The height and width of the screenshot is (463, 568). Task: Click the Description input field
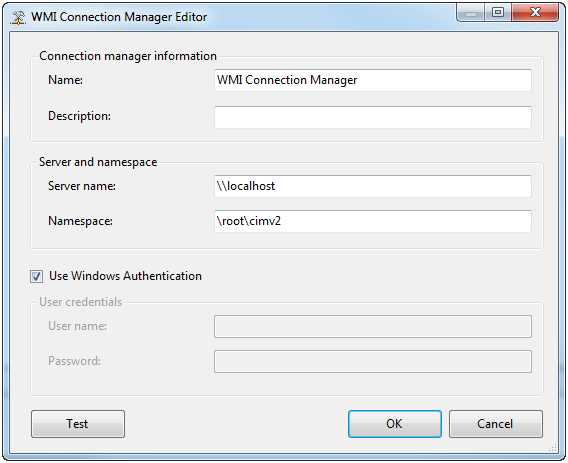(x=373, y=117)
